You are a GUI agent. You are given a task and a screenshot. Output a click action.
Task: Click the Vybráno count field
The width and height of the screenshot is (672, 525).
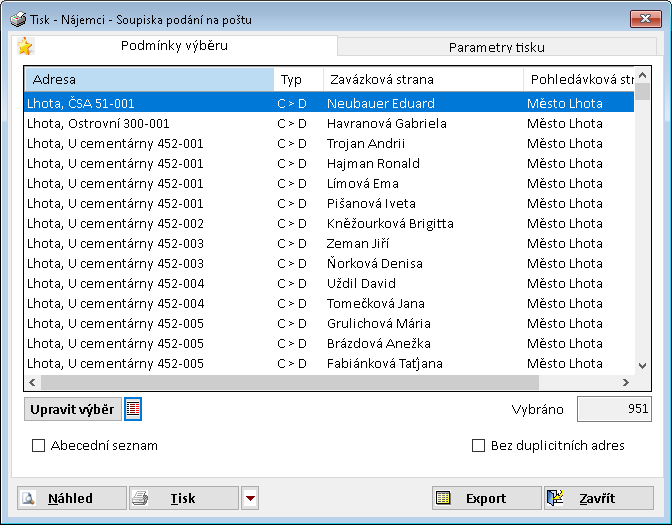(x=614, y=409)
